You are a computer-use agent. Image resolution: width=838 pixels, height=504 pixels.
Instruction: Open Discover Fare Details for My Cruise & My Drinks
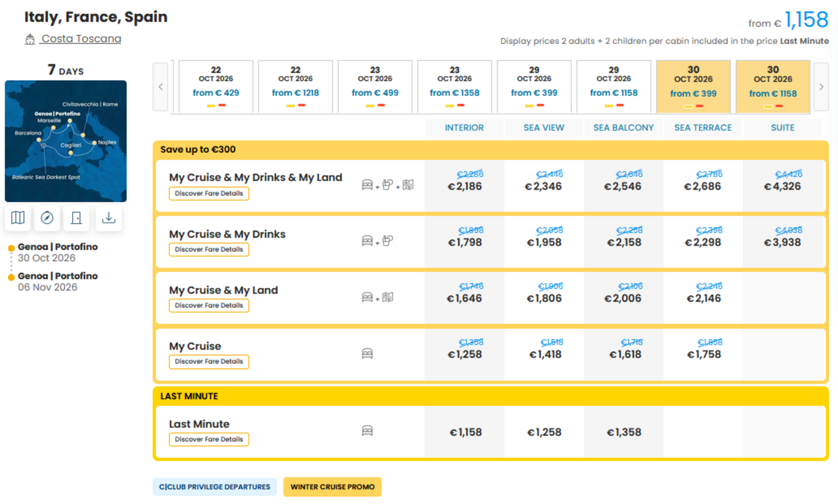(x=209, y=249)
